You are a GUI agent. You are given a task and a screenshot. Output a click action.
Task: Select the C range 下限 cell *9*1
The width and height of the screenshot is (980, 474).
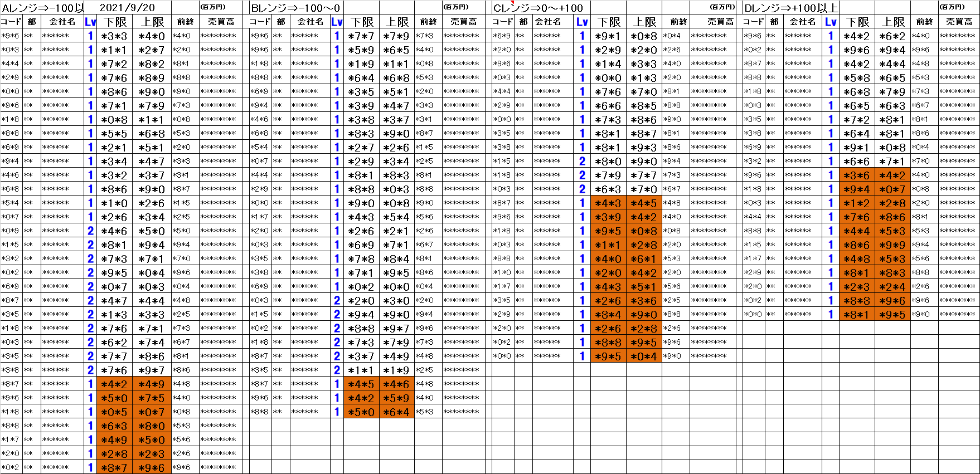pyautogui.click(x=608, y=36)
